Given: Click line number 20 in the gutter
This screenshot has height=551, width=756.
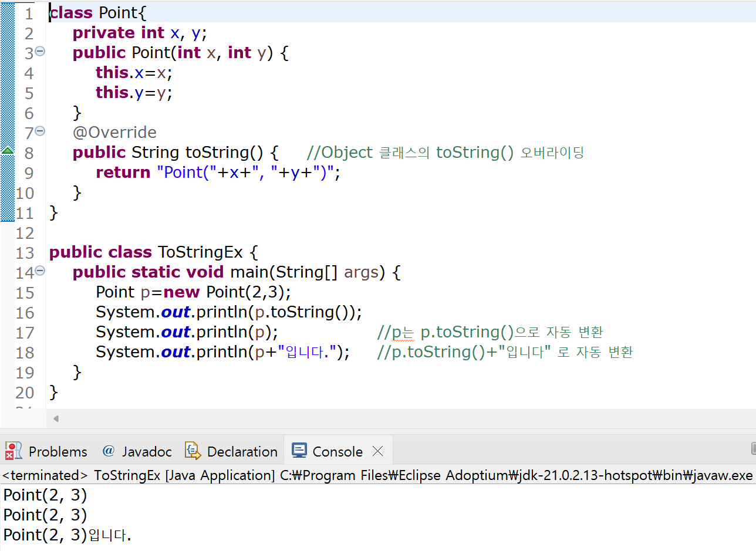Looking at the screenshot, I should (x=25, y=393).
